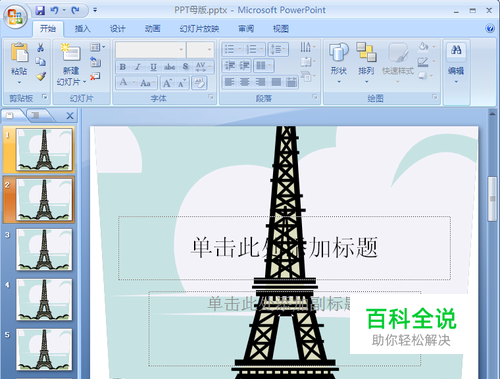Open the 字体 dialog launcher
This screenshot has width=500, height=379.
click(x=211, y=97)
